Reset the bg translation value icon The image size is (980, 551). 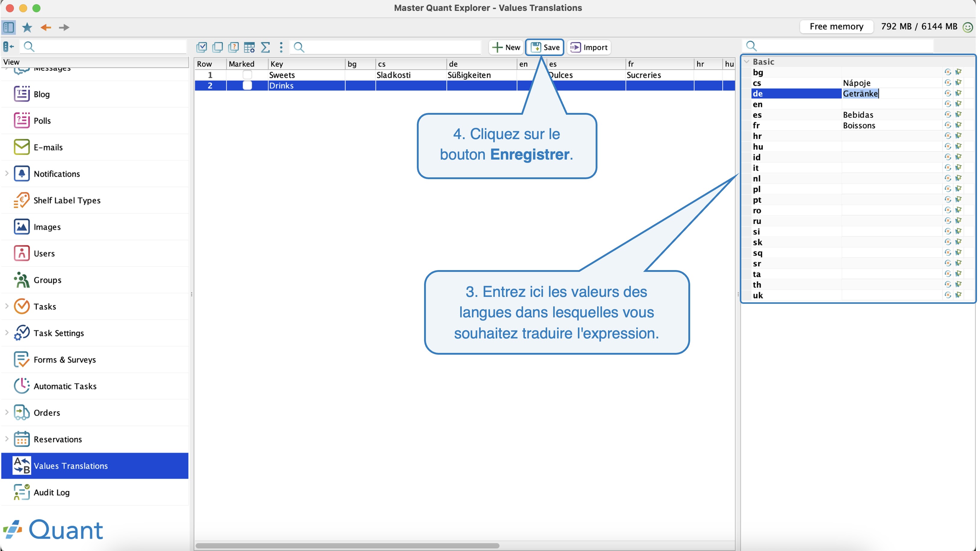947,72
